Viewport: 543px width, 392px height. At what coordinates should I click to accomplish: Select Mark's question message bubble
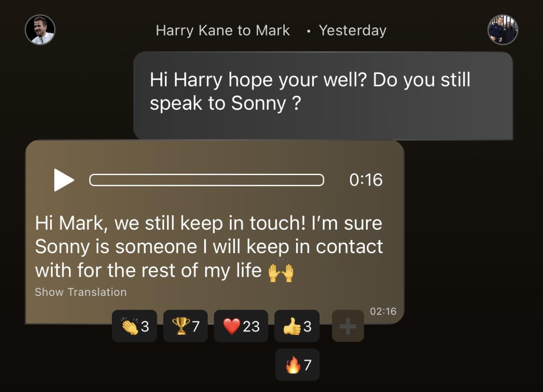pos(323,96)
